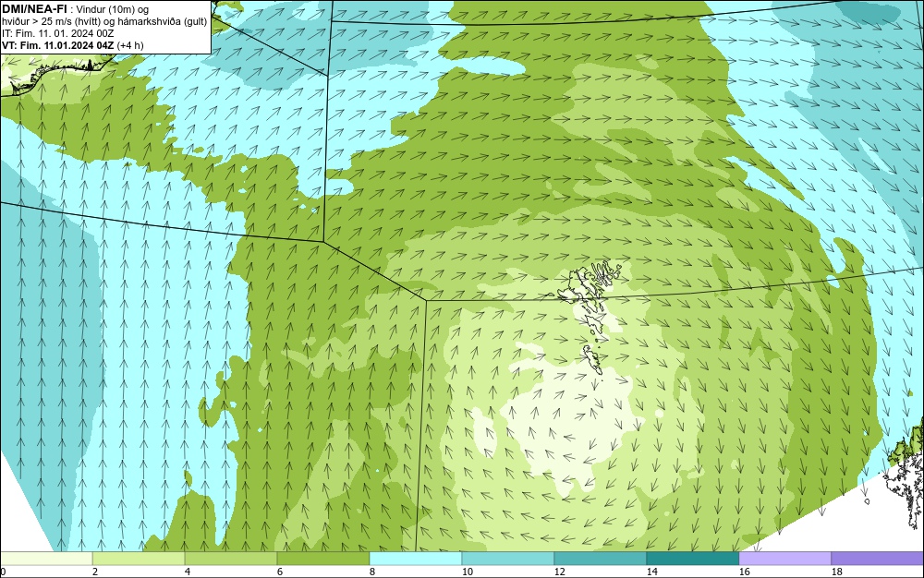Click the legend scale label 16

tap(744, 572)
